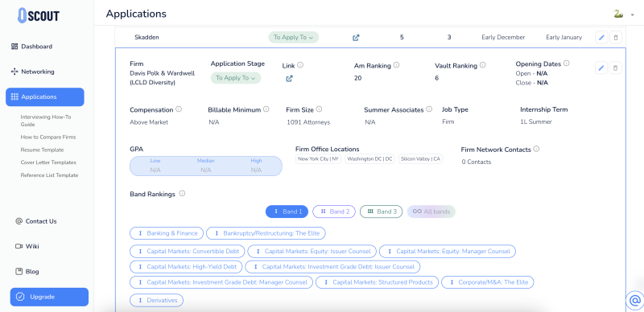Click the Scout logo
Screen dimensions: 644x312
point(39,15)
